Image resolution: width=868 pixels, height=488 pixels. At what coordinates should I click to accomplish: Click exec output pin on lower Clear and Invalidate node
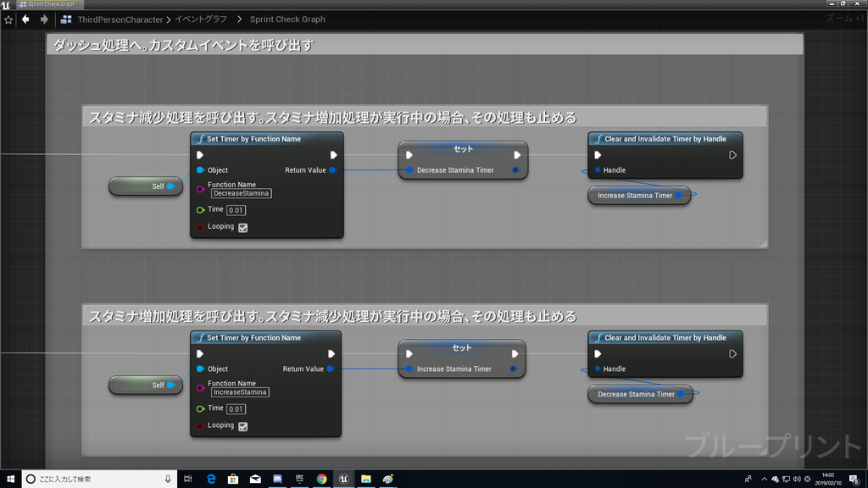(732, 353)
